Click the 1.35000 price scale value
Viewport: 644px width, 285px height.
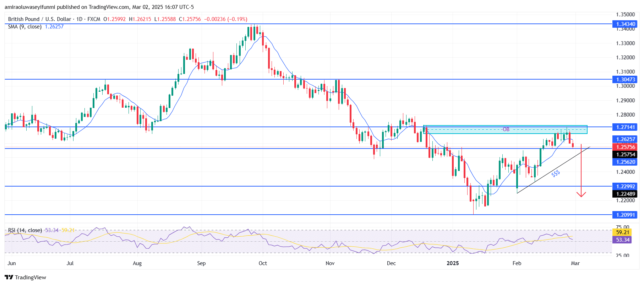(625, 15)
